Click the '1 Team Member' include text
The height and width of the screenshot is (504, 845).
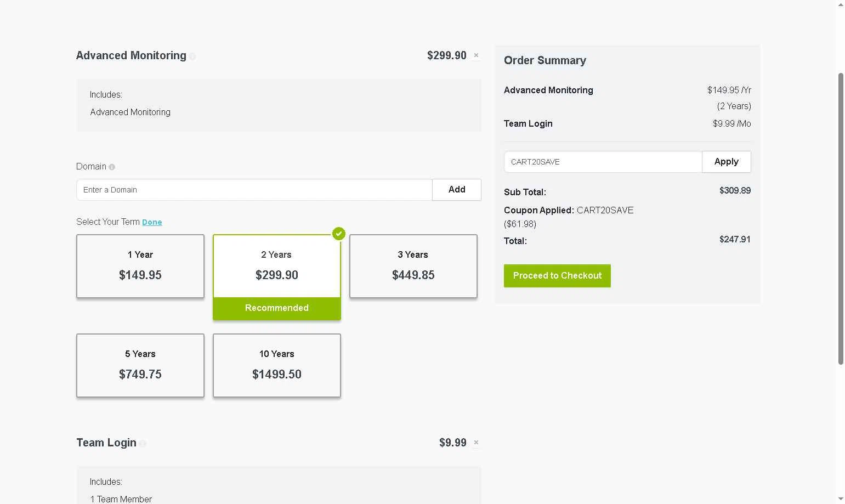pos(121,499)
